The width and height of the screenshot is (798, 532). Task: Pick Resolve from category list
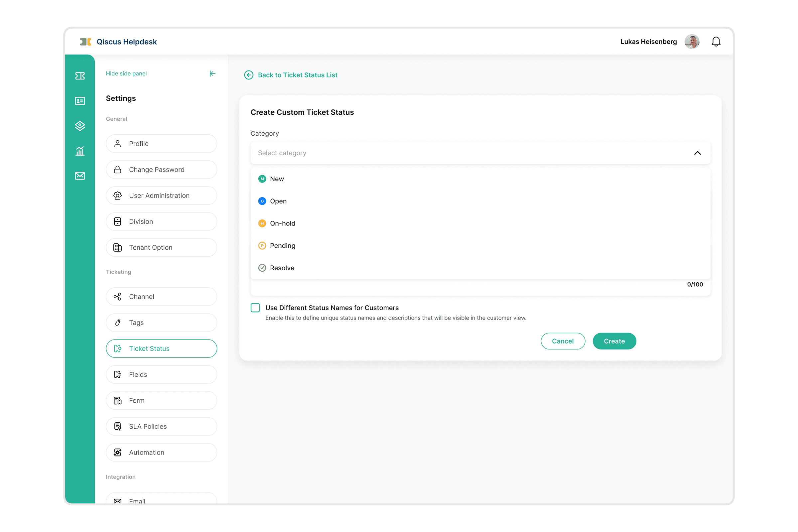[282, 268]
